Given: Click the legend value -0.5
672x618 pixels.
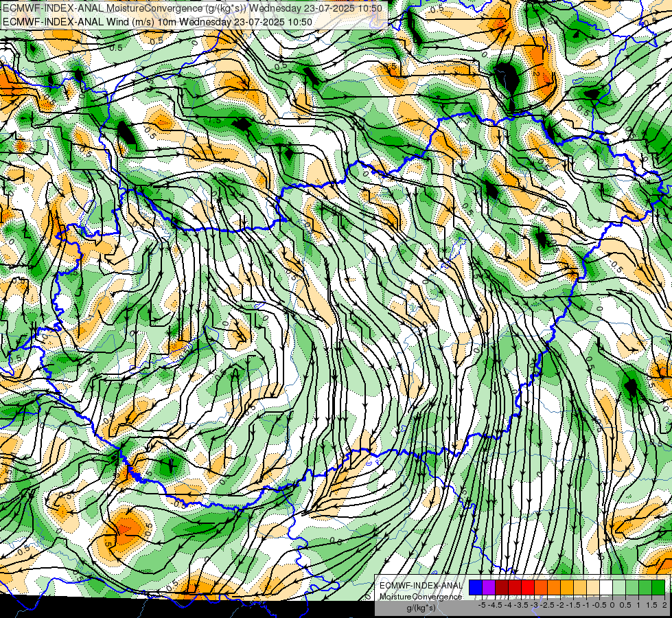Looking at the screenshot, I should [599, 605].
